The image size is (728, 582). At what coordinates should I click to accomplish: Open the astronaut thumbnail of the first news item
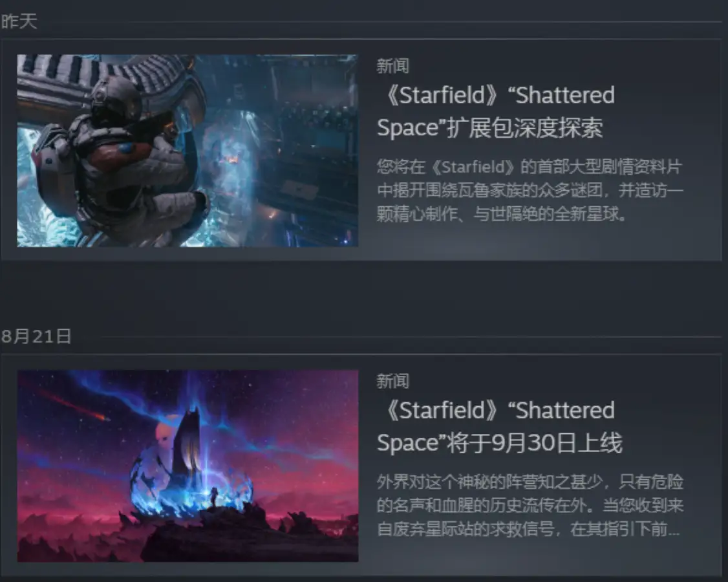[187, 151]
